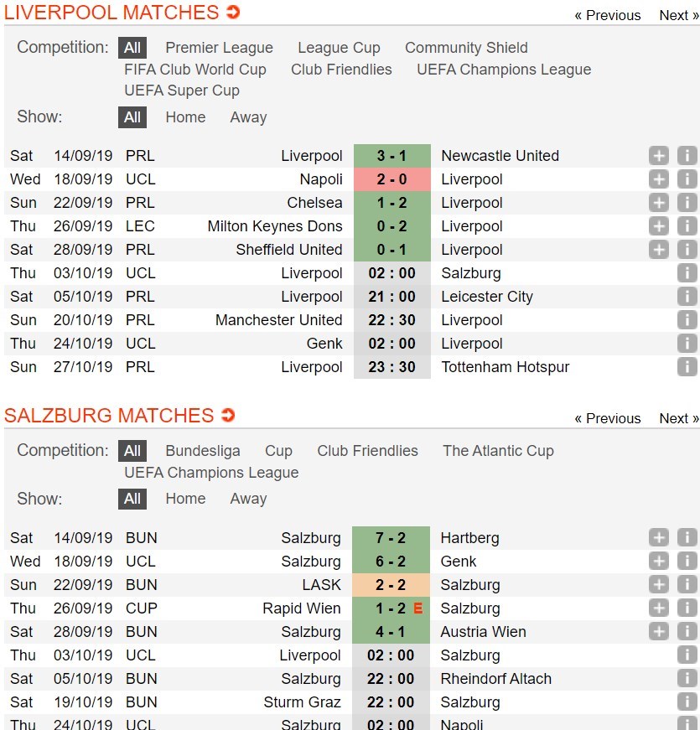
Task: Show only Home matches for Liverpool
Action: 185,116
